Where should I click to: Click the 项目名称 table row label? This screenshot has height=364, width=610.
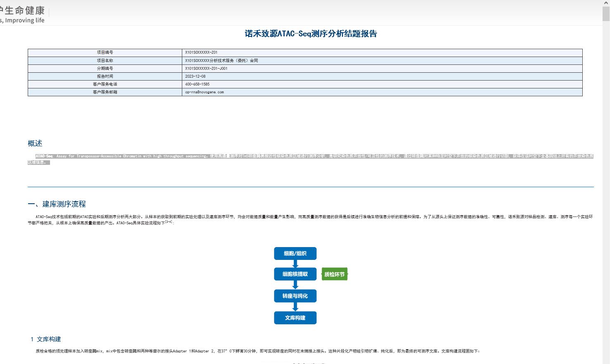(x=105, y=61)
